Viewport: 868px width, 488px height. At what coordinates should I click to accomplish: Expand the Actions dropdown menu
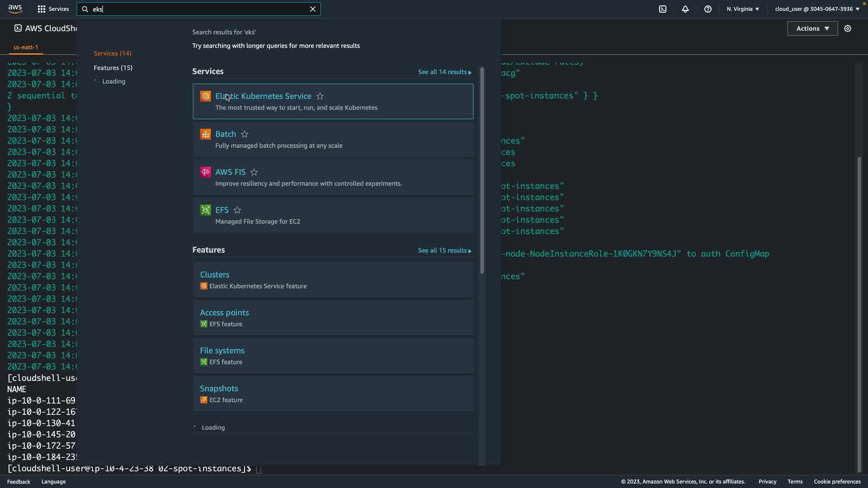click(812, 28)
